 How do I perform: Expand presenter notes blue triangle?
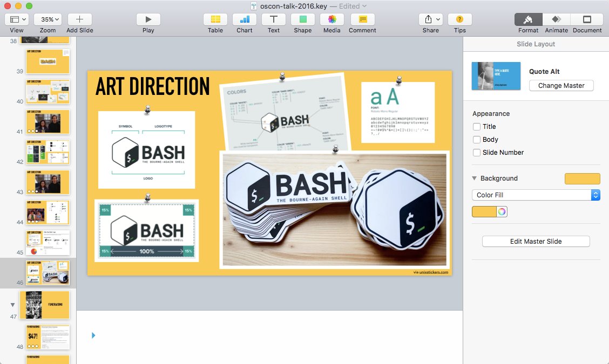pos(93,335)
